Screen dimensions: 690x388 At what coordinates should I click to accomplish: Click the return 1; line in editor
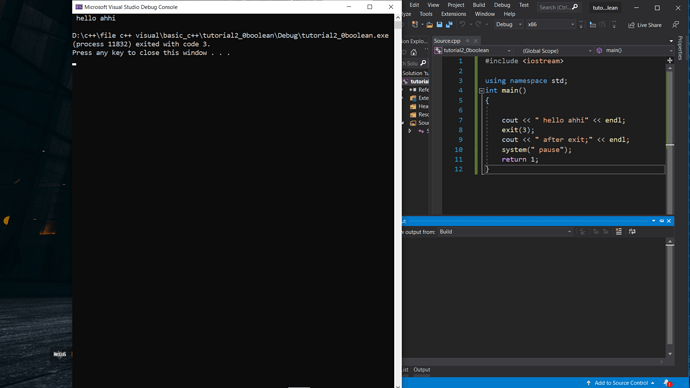pos(520,159)
